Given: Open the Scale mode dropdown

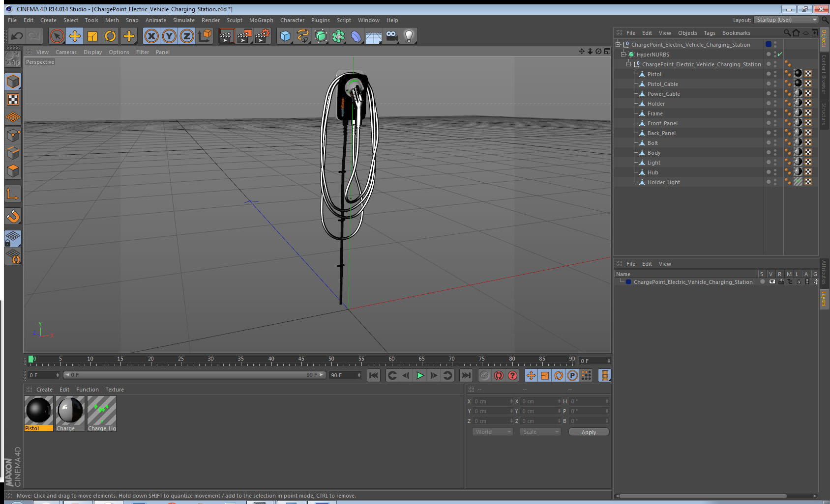Looking at the screenshot, I should click(540, 432).
